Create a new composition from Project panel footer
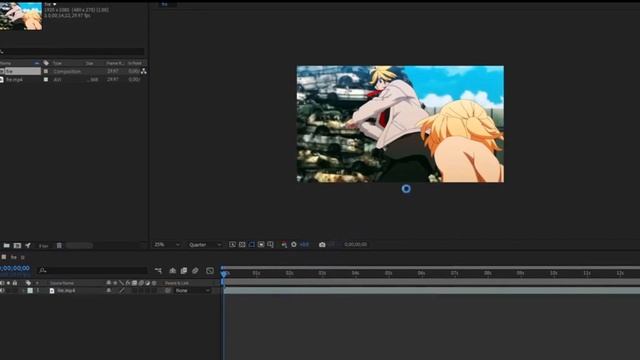The image size is (640, 360). point(17,246)
